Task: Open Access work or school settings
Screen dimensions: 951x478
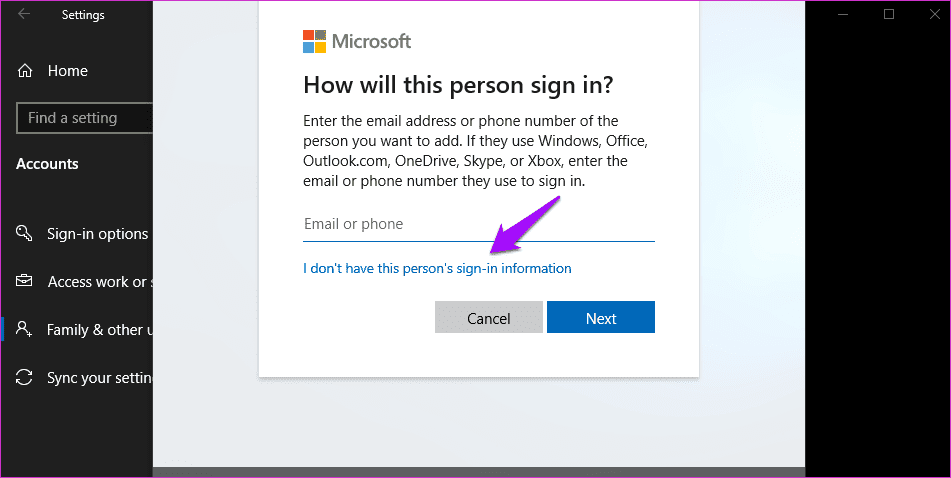Action: [x=99, y=282]
